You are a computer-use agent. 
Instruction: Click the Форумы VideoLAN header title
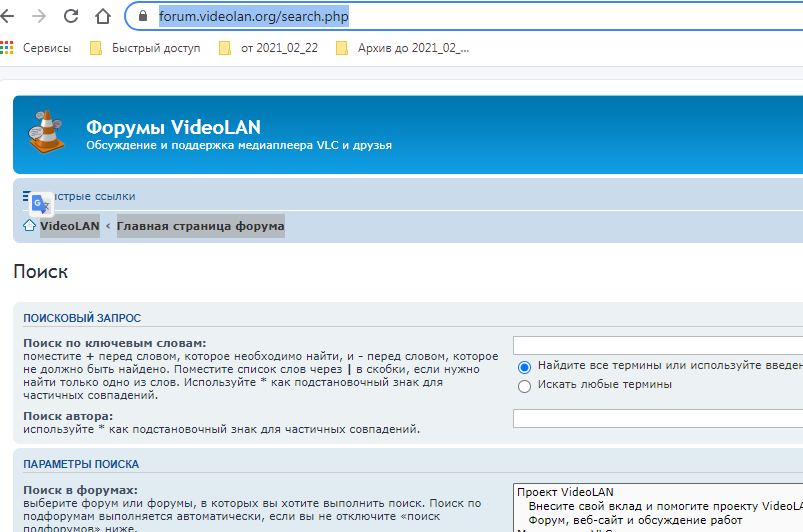pos(174,127)
